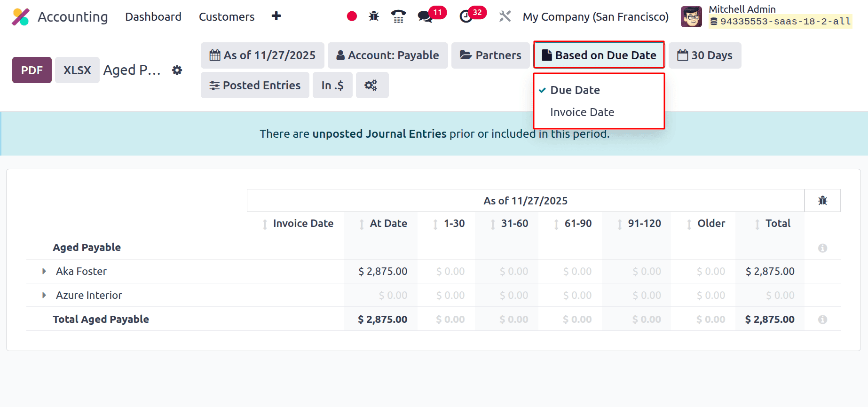Sort by the Older column
This screenshot has height=407, width=868.
(x=689, y=224)
